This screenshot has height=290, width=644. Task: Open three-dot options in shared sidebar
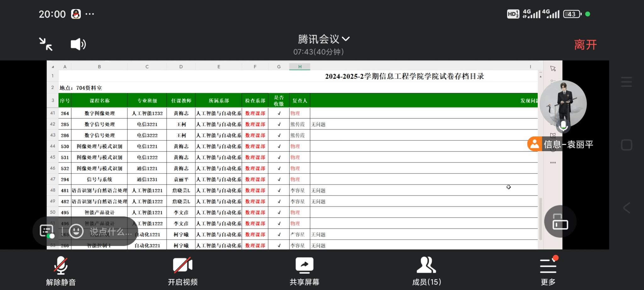(553, 163)
